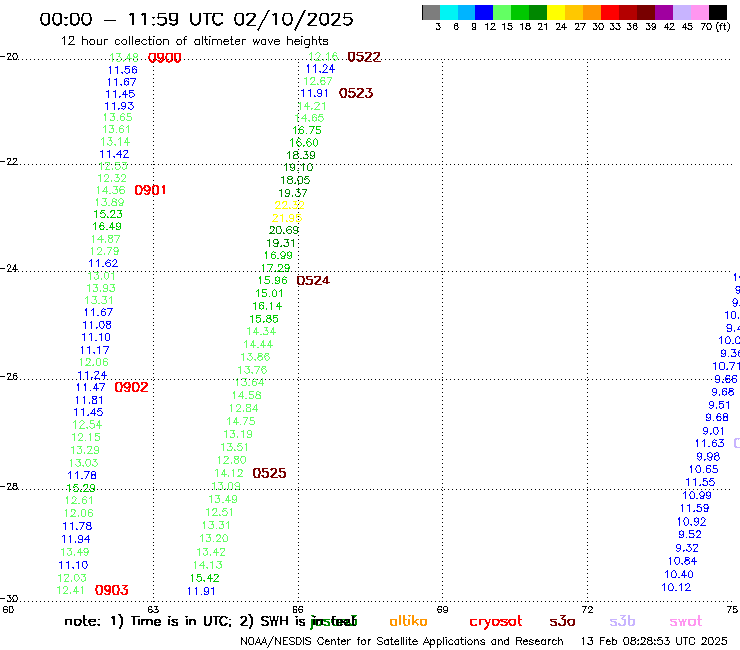Select the 14.75 reading
This screenshot has width=740, height=650.
coord(241,421)
